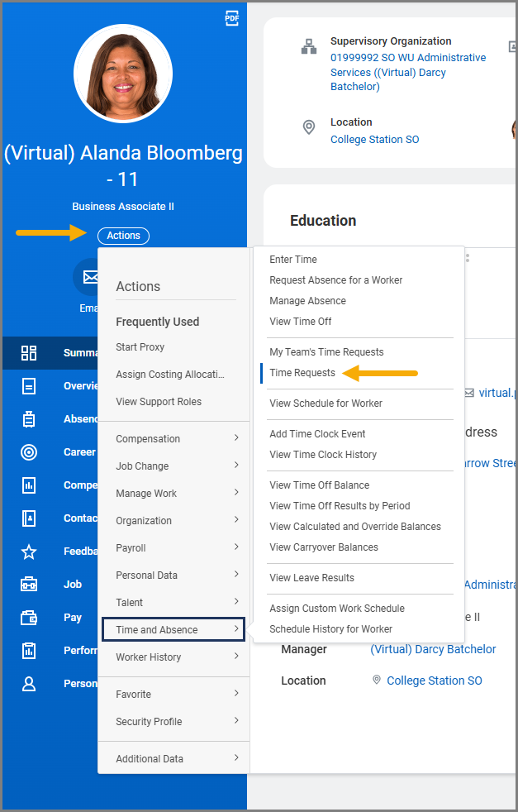
Task: Click the PDF export icon
Action: [x=232, y=19]
